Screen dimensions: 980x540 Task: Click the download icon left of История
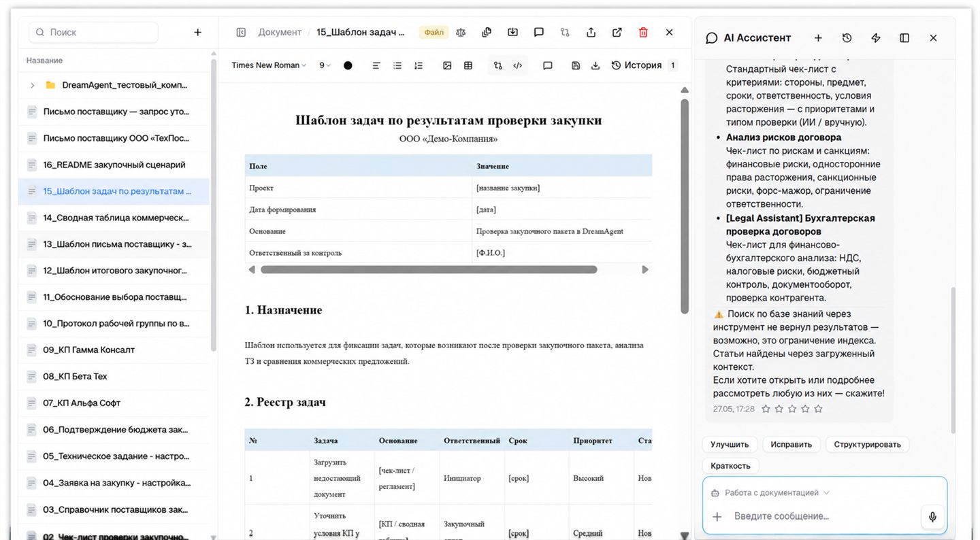pyautogui.click(x=595, y=65)
